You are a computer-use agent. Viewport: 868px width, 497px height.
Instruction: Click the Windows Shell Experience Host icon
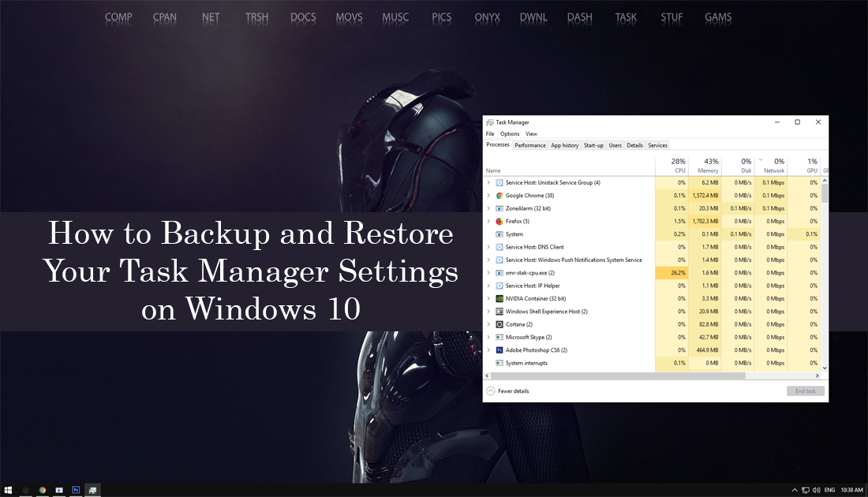(x=499, y=312)
